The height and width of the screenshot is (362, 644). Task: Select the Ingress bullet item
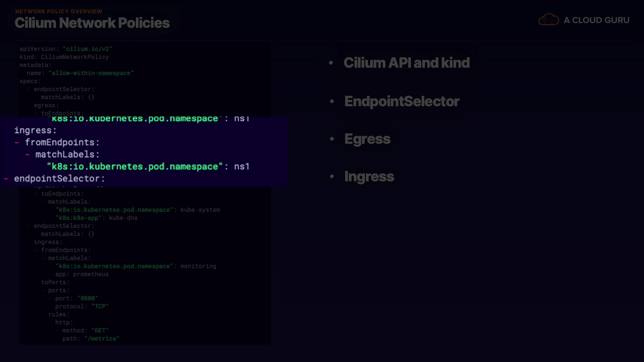coord(369,176)
